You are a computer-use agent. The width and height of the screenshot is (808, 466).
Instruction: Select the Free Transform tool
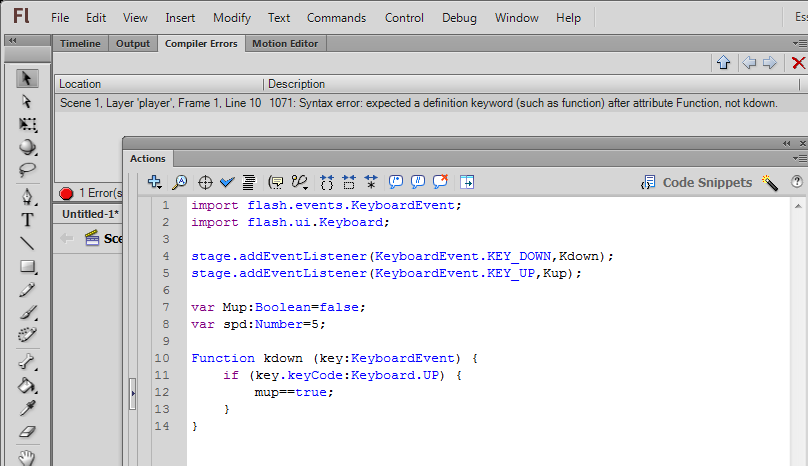coord(27,125)
